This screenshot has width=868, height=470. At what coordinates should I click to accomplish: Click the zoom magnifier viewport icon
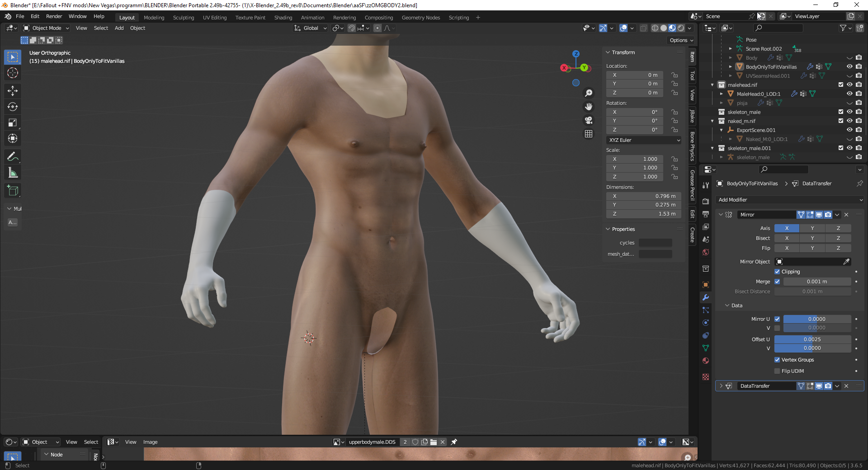coord(589,93)
